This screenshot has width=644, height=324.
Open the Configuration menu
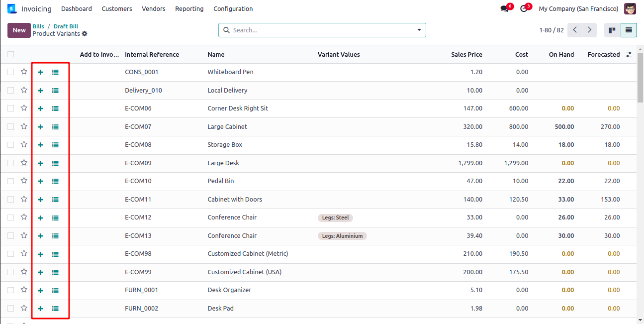coord(233,9)
